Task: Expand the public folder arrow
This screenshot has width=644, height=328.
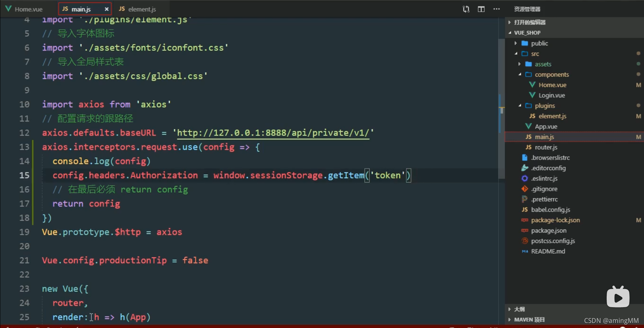Action: (516, 43)
